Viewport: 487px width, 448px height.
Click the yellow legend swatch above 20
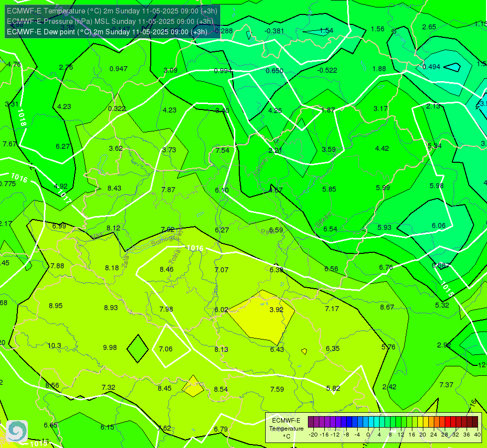pos(420,422)
